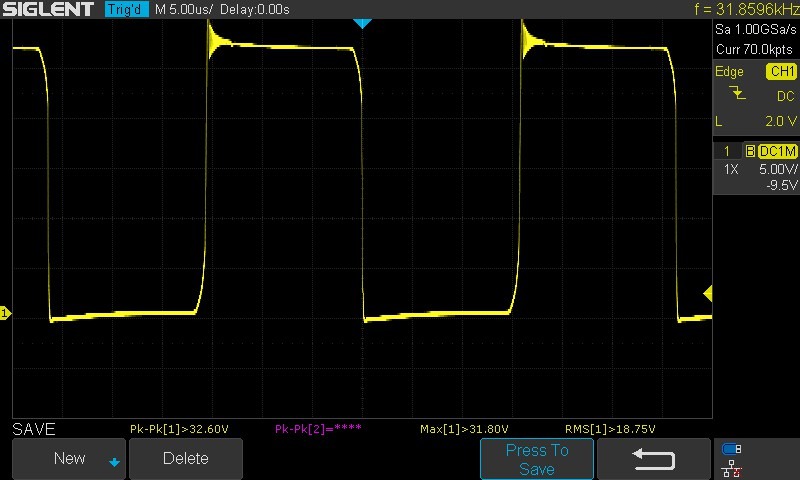Click the -9.5V offset value
The image size is (800, 480).
coord(781,185)
